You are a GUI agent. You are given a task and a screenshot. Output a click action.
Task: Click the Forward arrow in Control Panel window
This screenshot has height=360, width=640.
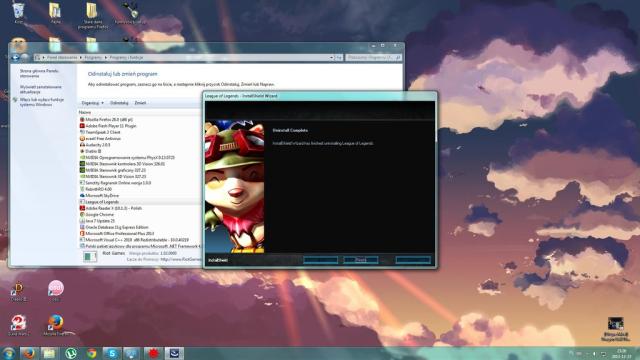(x=25, y=58)
